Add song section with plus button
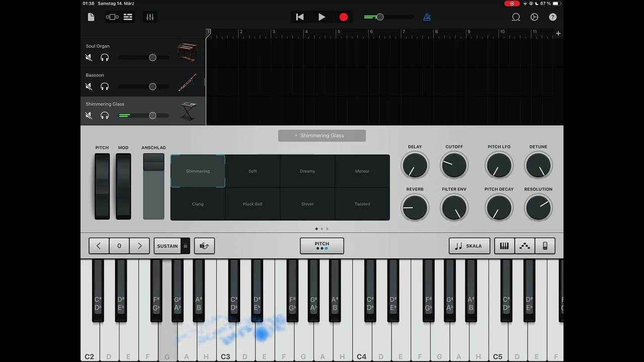Screen dimensions: 644x362 coord(558,33)
